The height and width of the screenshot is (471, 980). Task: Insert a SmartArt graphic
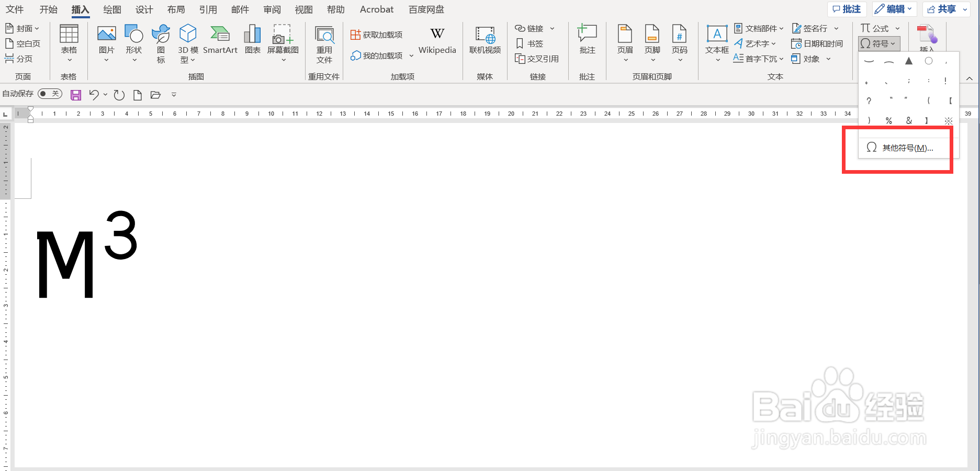click(220, 39)
